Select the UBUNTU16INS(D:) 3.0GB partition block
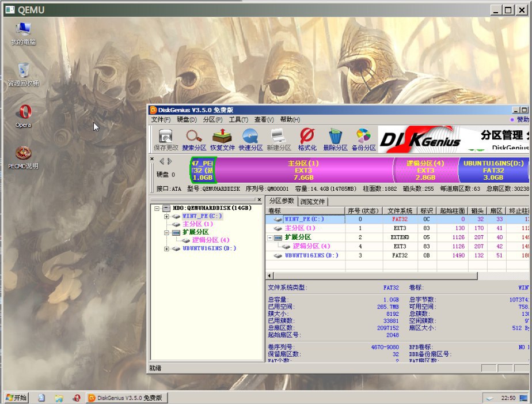The width and height of the screenshot is (532, 404). click(x=493, y=170)
